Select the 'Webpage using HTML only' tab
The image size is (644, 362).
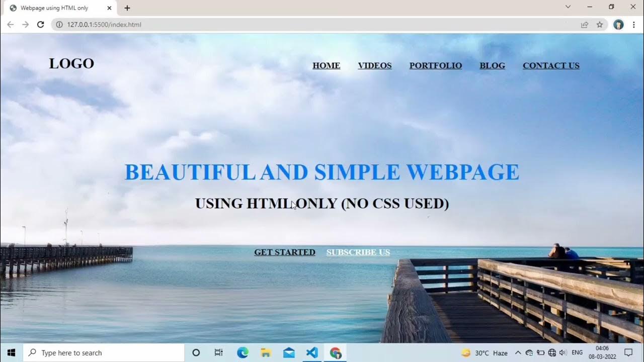coord(60,8)
